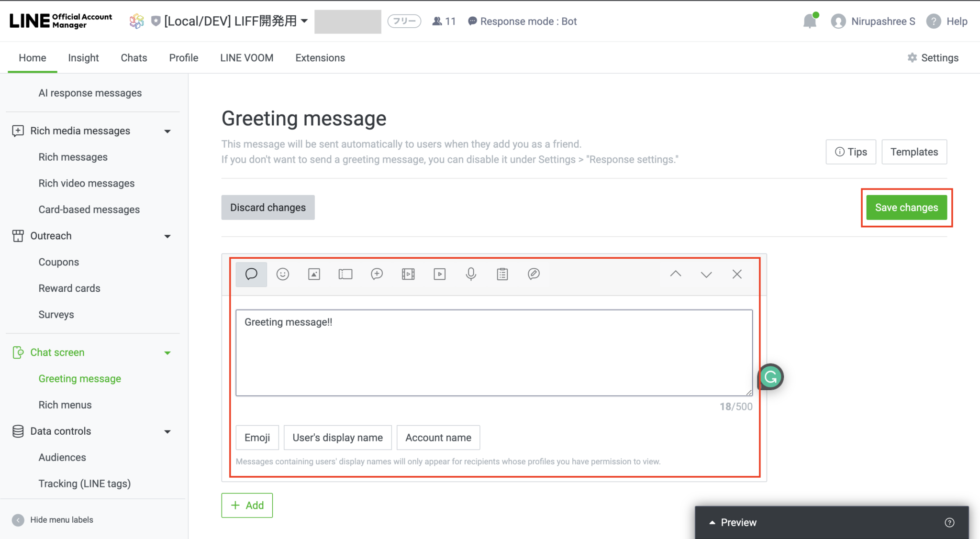The image size is (980, 539).
Task: Click into the greeting message text area
Action: 494,353
